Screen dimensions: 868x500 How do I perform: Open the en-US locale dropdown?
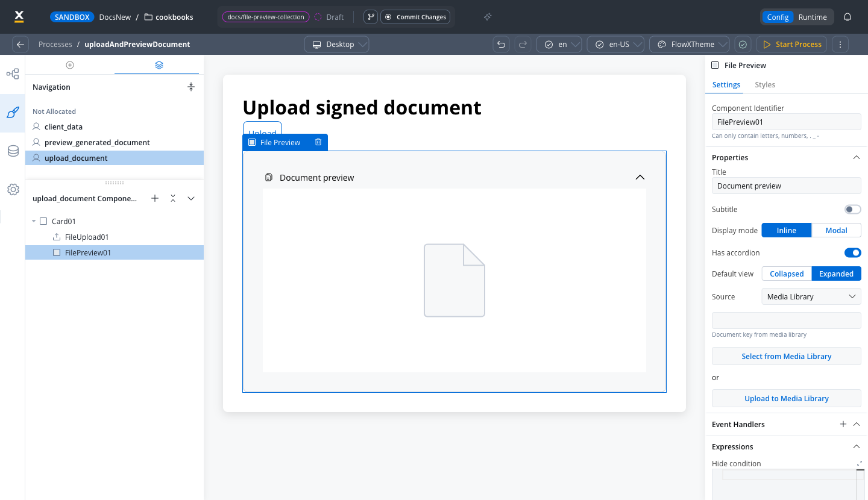(615, 44)
